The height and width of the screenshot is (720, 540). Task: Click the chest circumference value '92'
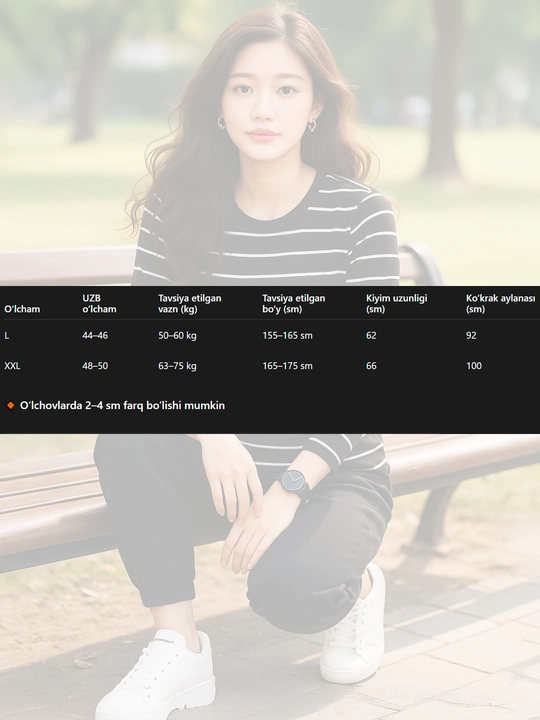pos(471,336)
